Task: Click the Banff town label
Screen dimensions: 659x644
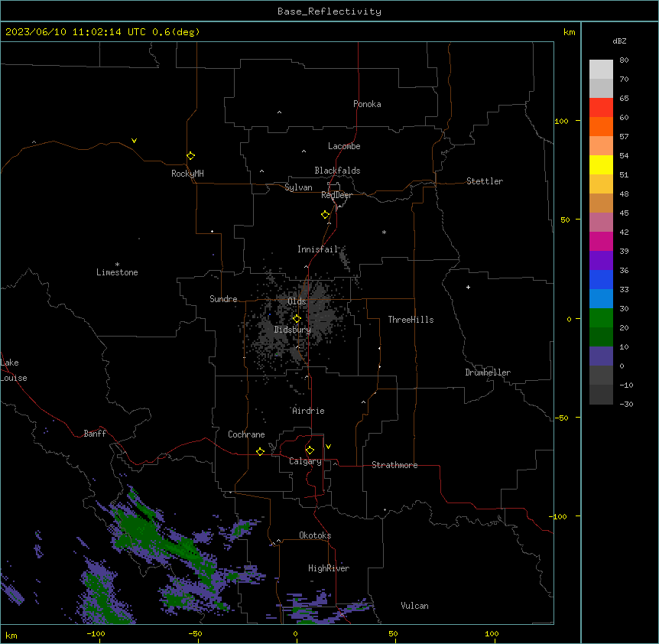Action: [x=95, y=434]
